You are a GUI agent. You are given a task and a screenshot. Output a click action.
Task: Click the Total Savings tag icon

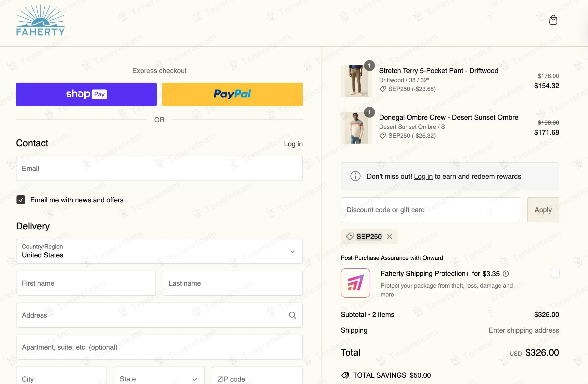coord(345,375)
